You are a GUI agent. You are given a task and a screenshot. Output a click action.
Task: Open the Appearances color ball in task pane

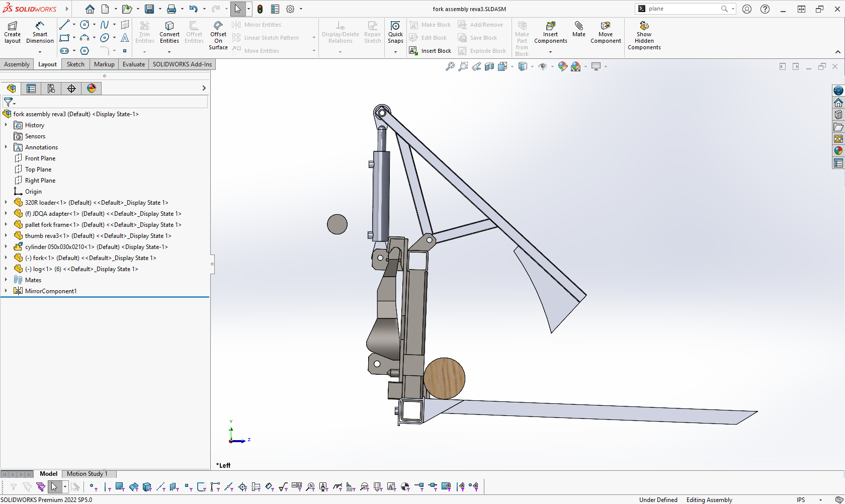(x=838, y=150)
